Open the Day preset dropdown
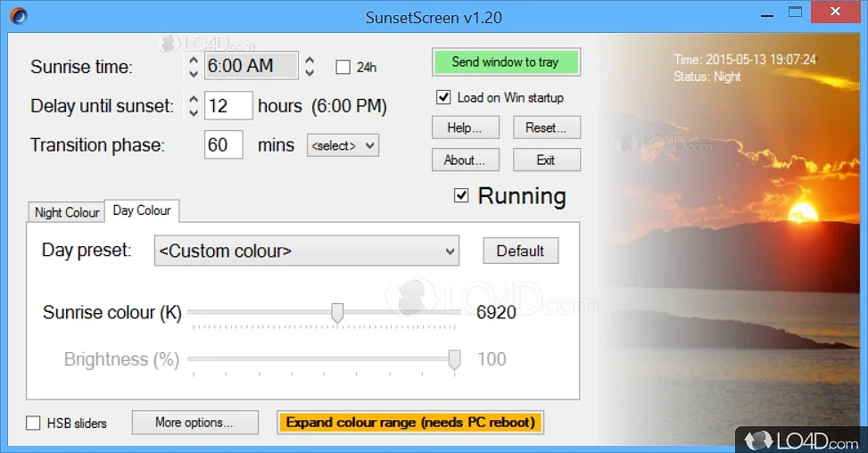This screenshot has width=868, height=453. click(x=307, y=251)
